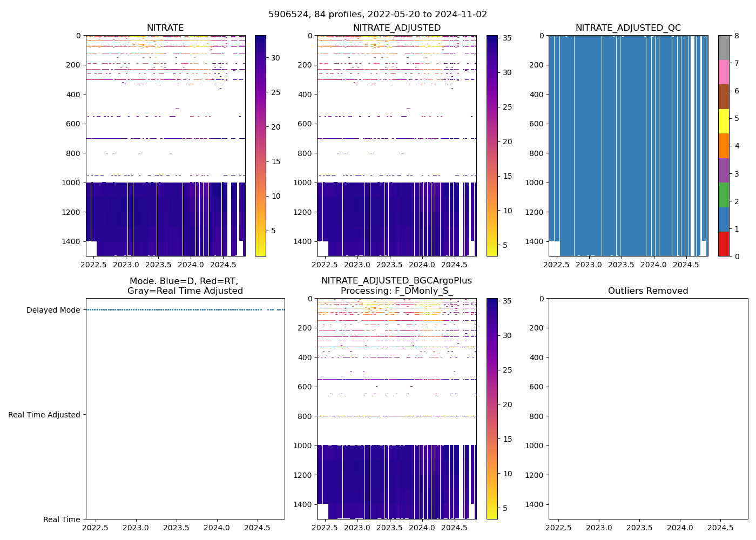Click the figure title with float 5906524
The width and height of the screenshot is (756, 540).
[377, 15]
